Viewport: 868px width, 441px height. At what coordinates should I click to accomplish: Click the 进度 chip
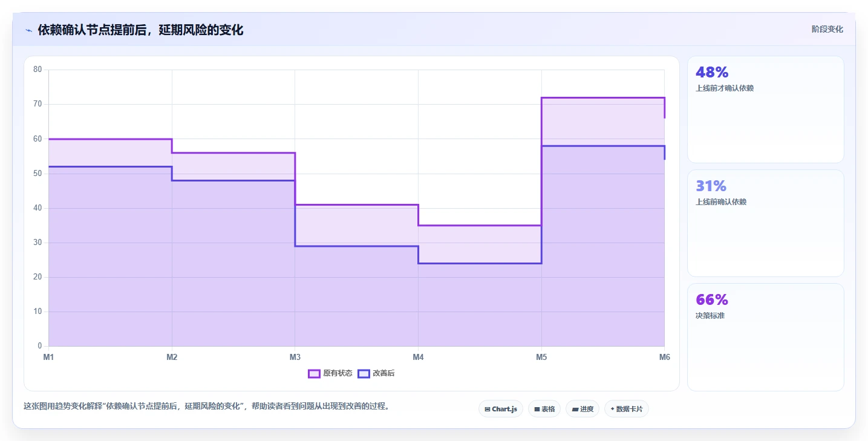[x=582, y=409]
